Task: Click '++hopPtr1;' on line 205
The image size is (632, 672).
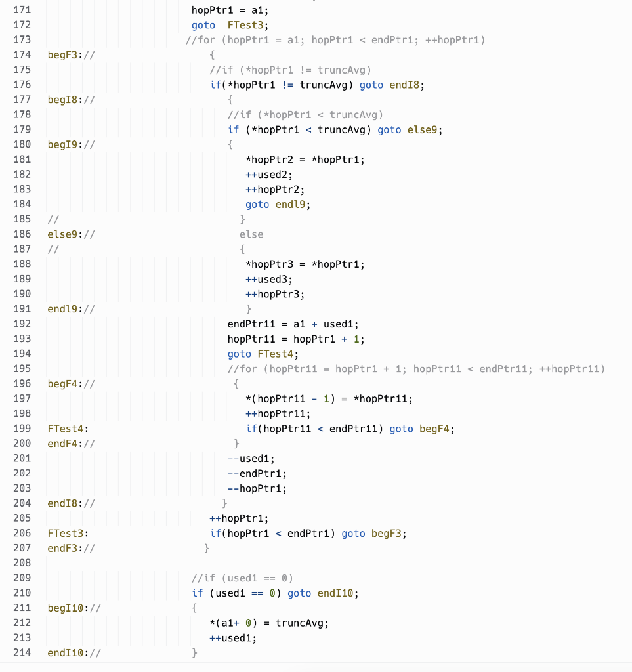Action: [239, 518]
